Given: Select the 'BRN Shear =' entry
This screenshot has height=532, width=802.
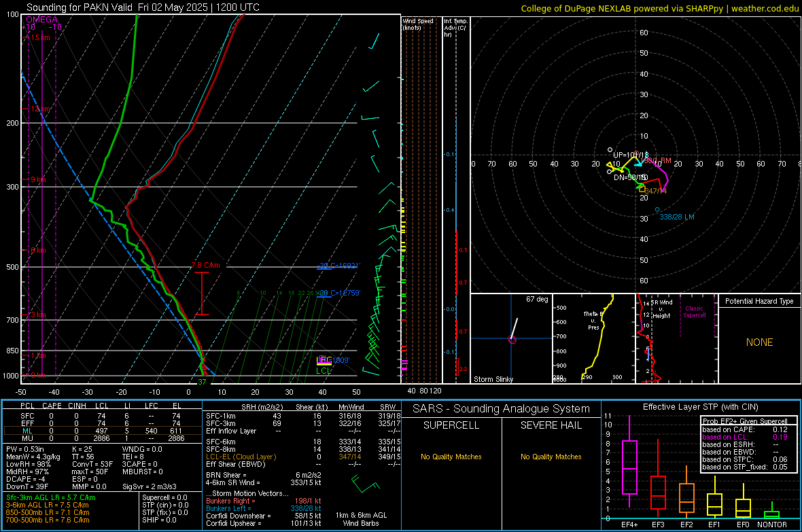Looking at the screenshot, I should tap(226, 475).
